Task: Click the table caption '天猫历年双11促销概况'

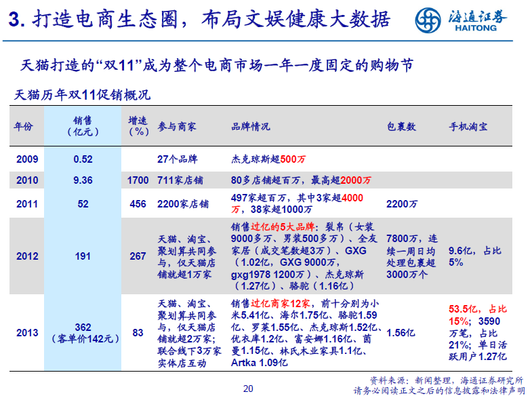Action: (x=82, y=95)
